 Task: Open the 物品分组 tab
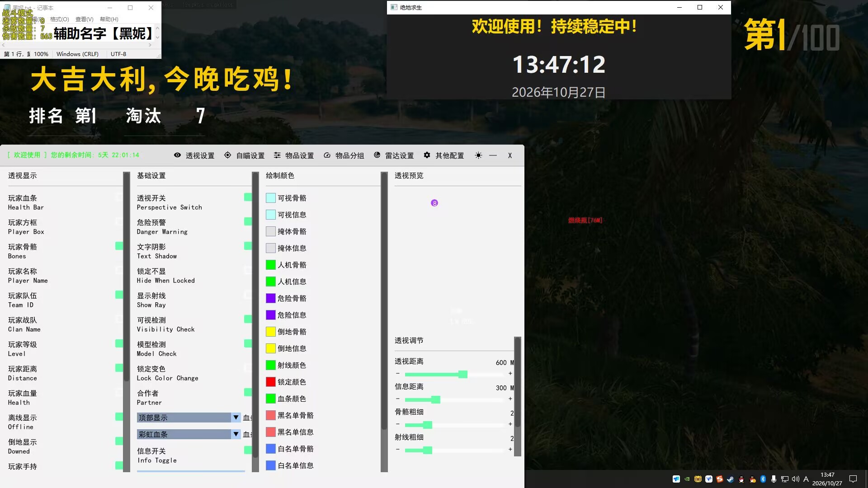(344, 155)
